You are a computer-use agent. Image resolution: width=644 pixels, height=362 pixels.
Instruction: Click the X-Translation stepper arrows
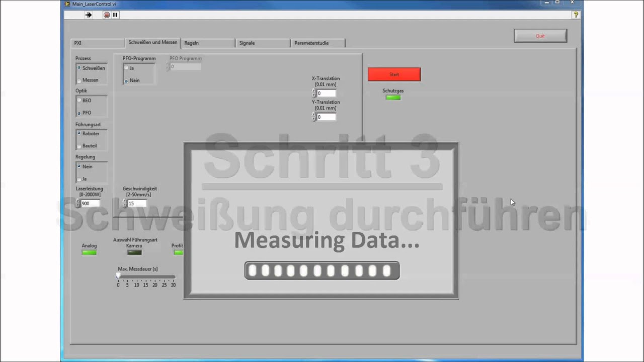[x=314, y=94]
